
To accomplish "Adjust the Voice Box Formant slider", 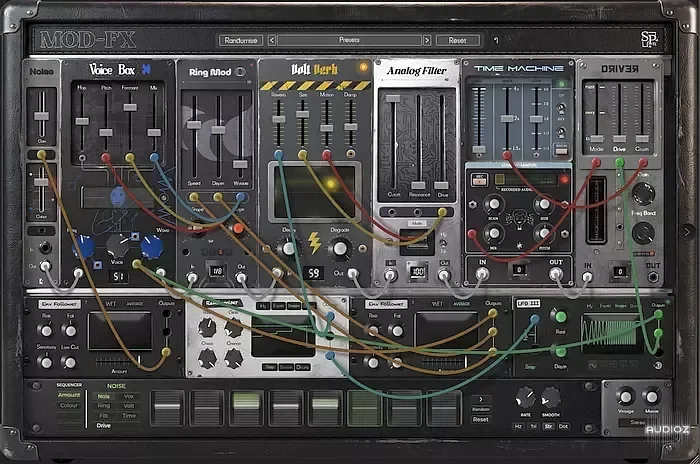I will 130,108.
